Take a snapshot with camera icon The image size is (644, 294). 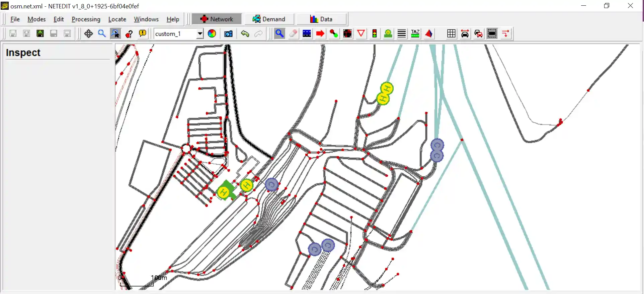pyautogui.click(x=228, y=34)
